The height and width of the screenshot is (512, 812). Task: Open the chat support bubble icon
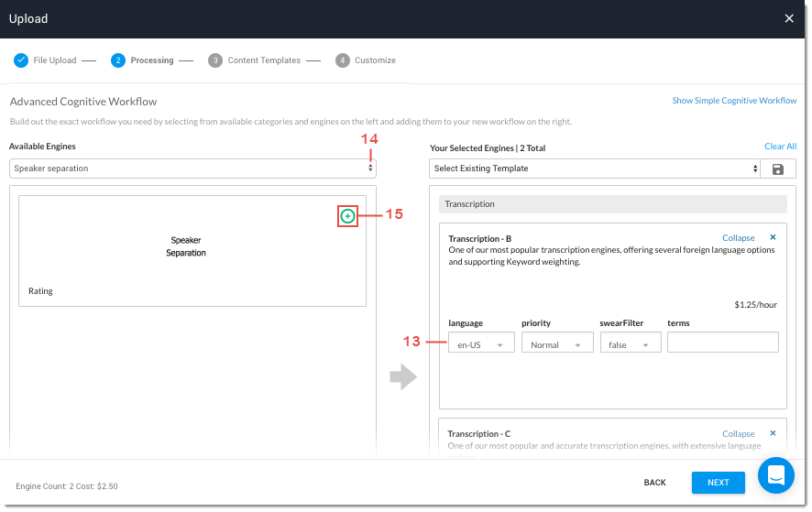[775, 475]
